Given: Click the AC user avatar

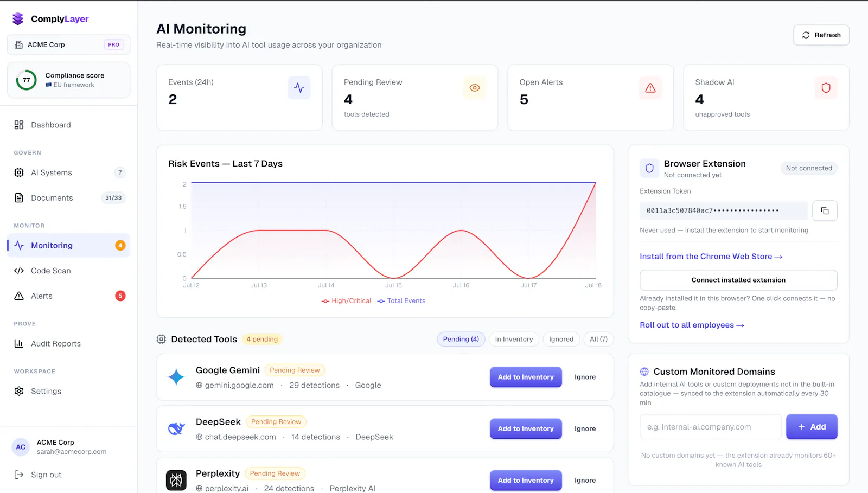Looking at the screenshot, I should (x=21, y=447).
